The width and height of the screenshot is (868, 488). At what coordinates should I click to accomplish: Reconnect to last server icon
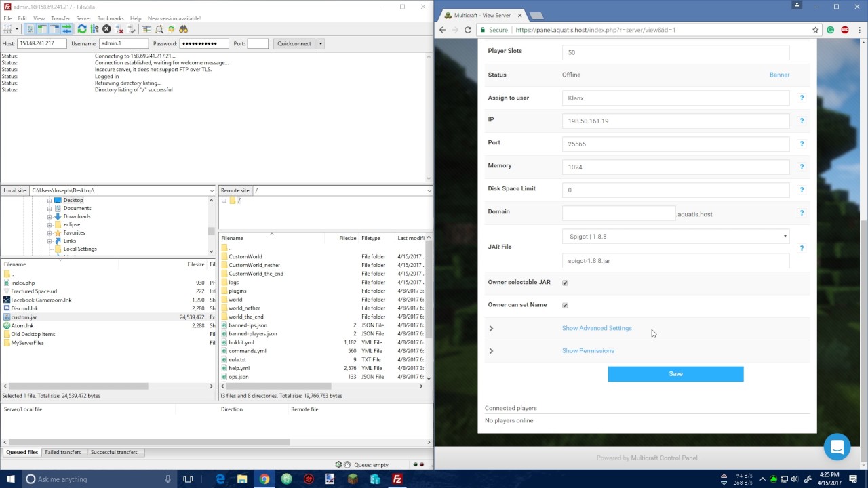pyautogui.click(x=132, y=29)
